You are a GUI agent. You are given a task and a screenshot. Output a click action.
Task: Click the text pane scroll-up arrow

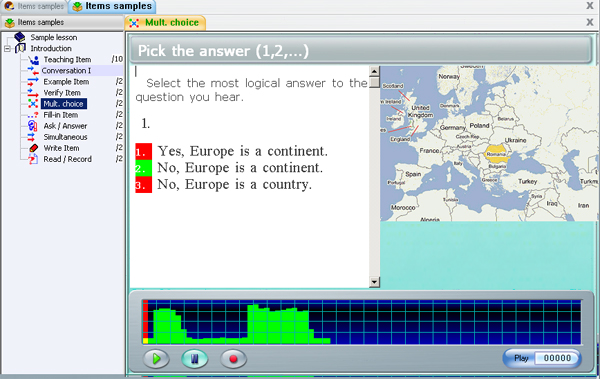tap(374, 71)
